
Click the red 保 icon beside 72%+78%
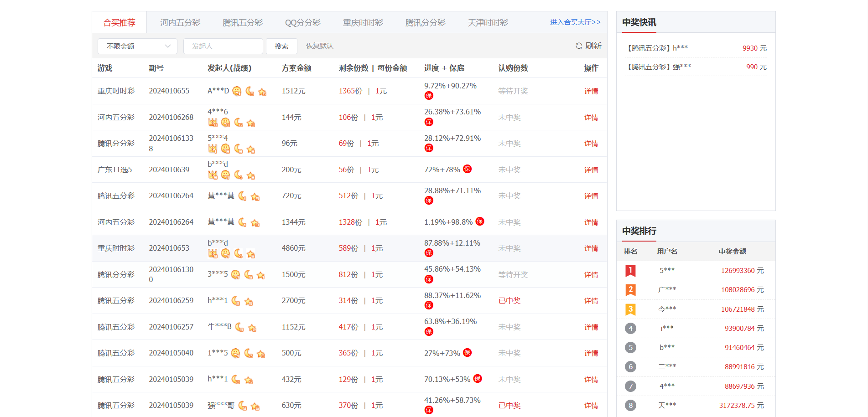click(467, 169)
